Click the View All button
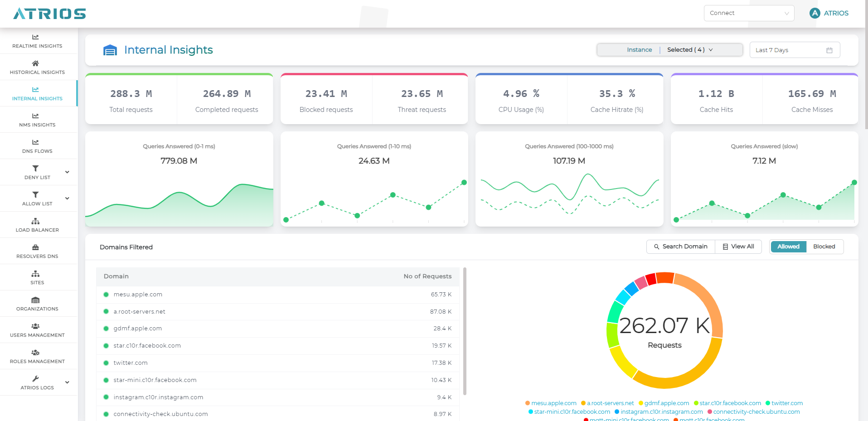Screen dimensions: 868x421 point(738,247)
